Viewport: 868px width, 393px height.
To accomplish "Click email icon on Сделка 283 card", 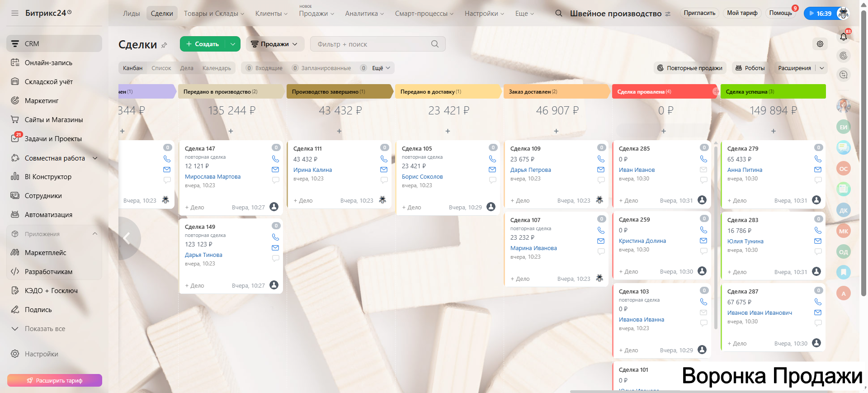I will pyautogui.click(x=818, y=241).
